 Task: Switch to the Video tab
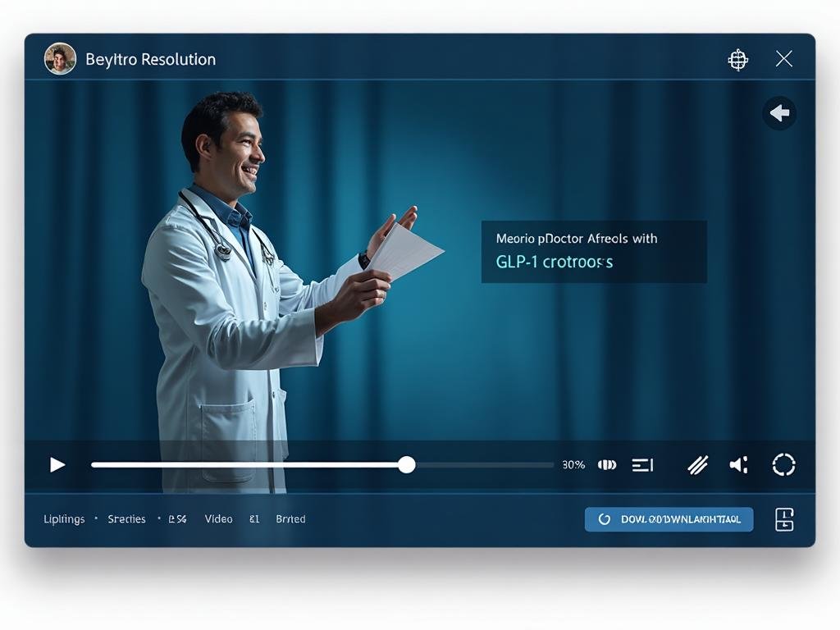pyautogui.click(x=218, y=519)
